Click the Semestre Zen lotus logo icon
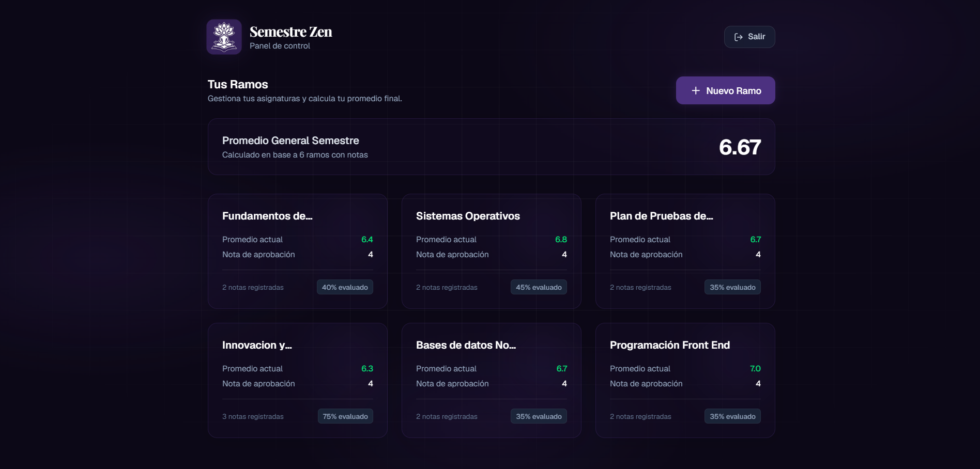Image resolution: width=980 pixels, height=469 pixels. click(224, 37)
